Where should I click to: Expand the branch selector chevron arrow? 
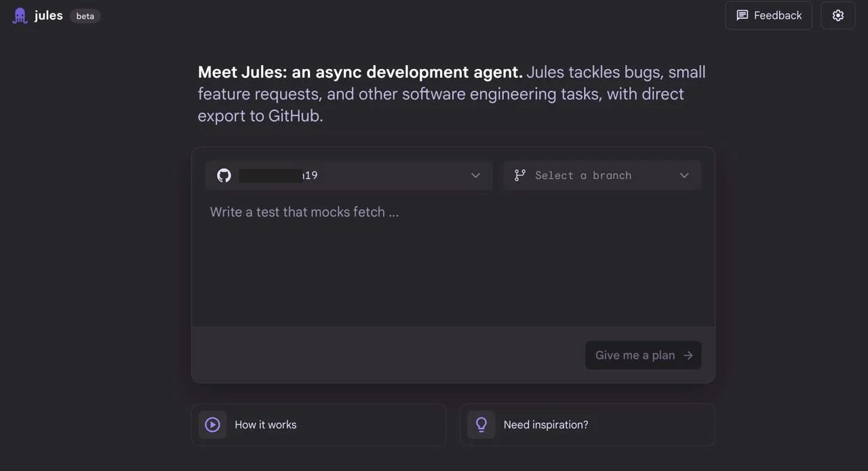coord(684,176)
